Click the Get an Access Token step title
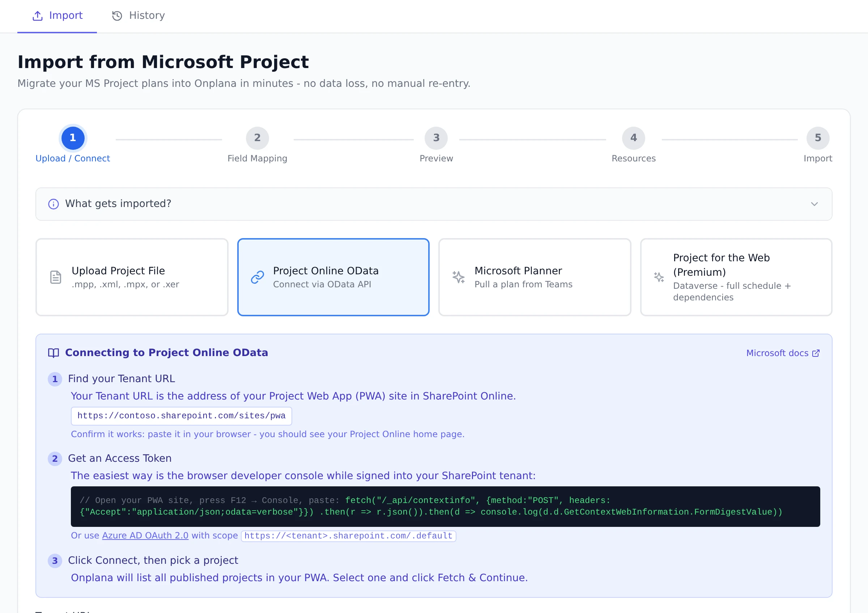The width and height of the screenshot is (868, 613). 119,458
